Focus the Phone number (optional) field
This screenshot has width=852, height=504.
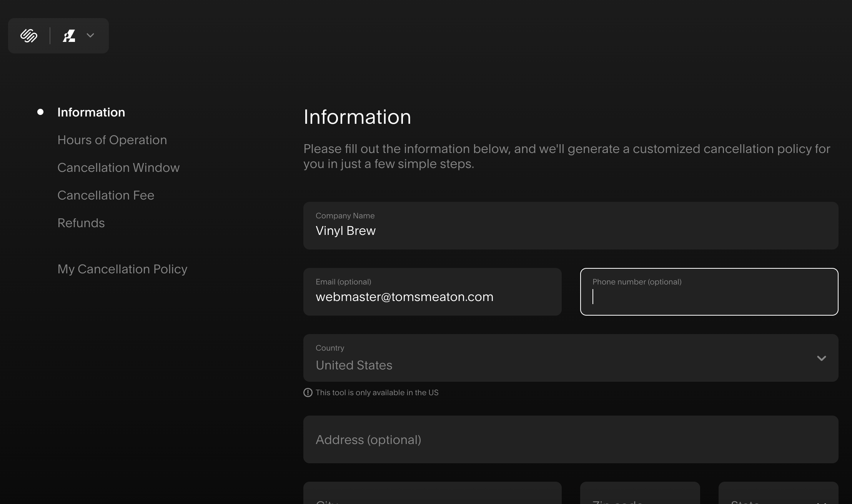click(x=709, y=292)
